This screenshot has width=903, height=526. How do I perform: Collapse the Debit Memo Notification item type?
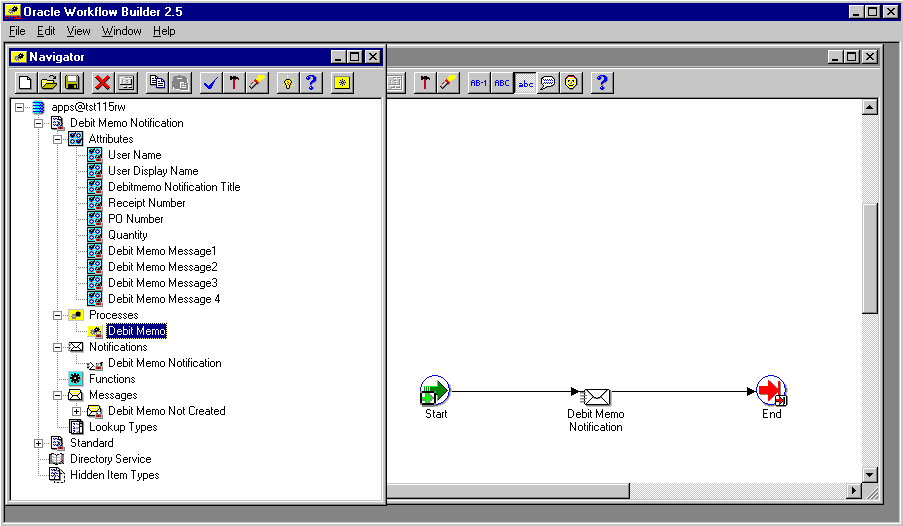click(x=39, y=123)
